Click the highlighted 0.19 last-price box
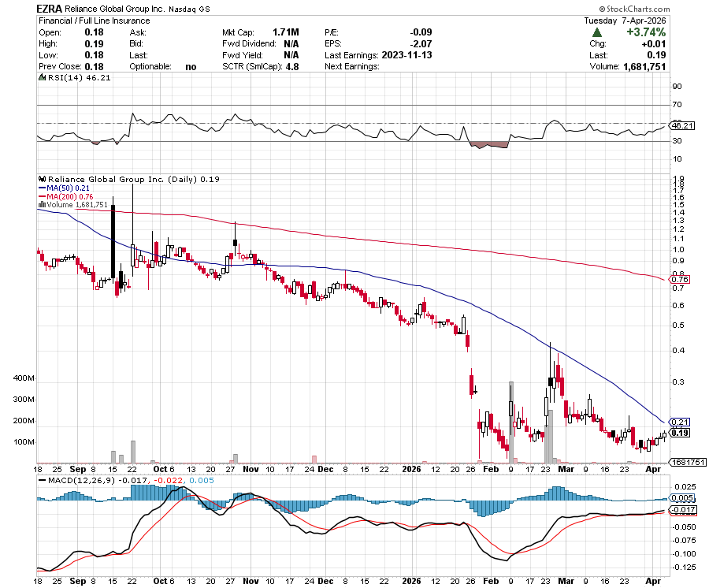709x588 pixels. pos(679,432)
